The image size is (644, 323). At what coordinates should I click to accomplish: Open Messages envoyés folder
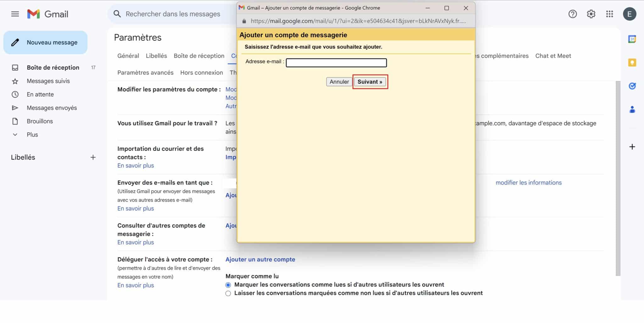52,108
